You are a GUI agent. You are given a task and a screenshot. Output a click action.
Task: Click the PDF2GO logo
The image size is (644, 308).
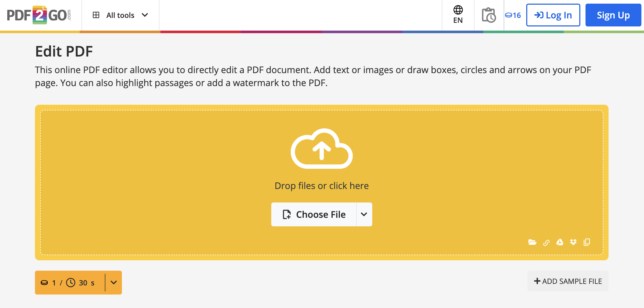39,15
